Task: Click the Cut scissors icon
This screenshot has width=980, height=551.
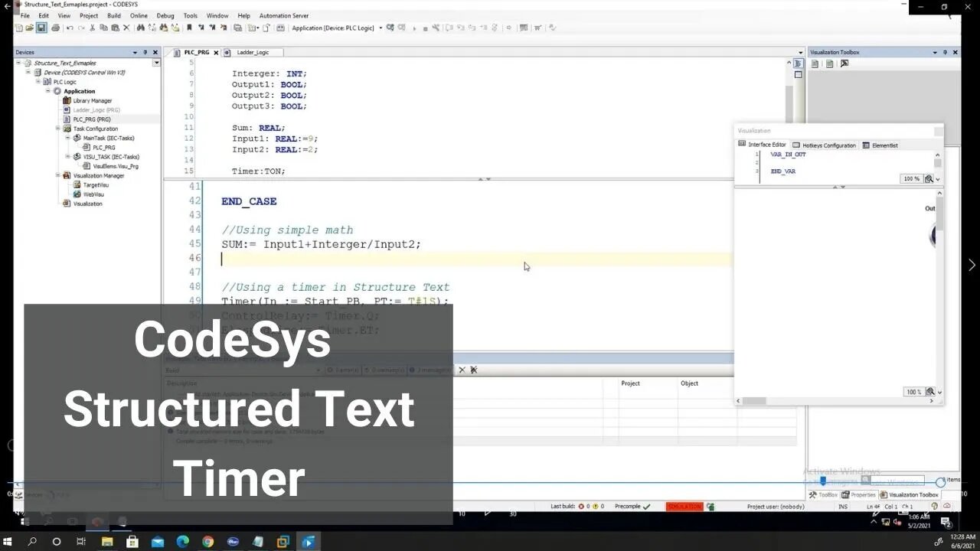Action: (x=93, y=28)
